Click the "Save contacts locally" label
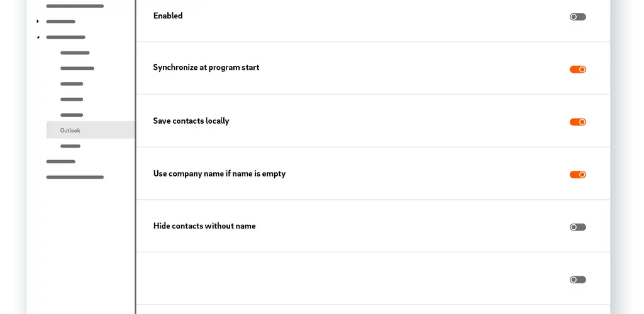Viewport: 644px width, 314px height. [x=191, y=121]
